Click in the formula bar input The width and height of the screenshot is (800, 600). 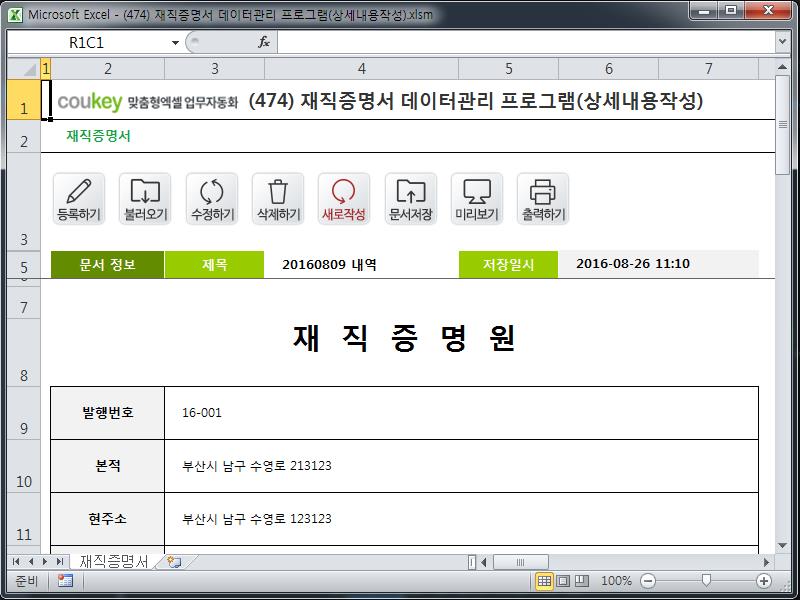[x=526, y=42]
